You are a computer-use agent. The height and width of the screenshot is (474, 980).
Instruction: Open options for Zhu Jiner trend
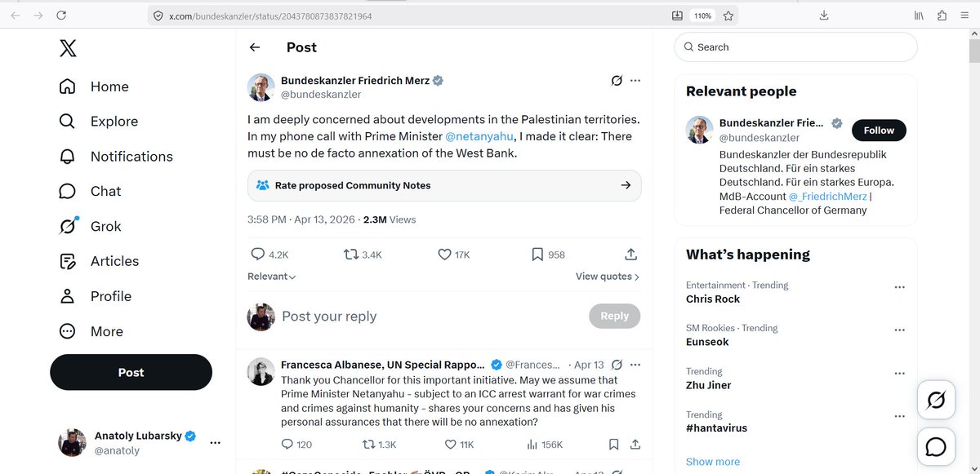899,373
